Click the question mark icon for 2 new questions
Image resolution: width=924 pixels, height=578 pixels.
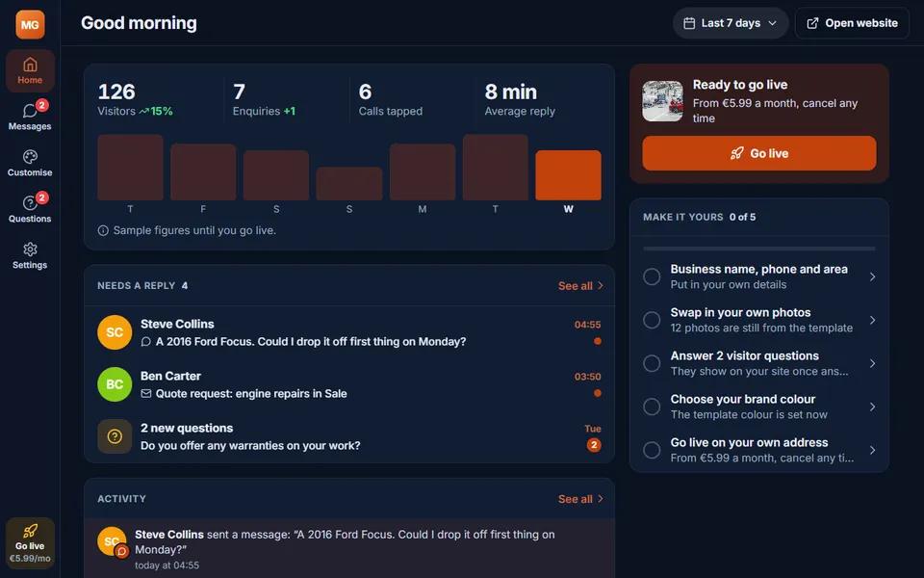[x=115, y=436]
